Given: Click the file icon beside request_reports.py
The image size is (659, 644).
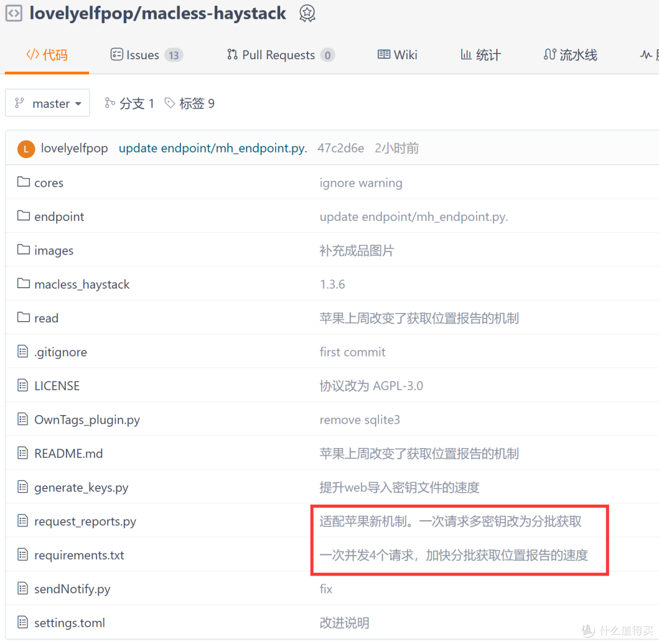Looking at the screenshot, I should [23, 521].
